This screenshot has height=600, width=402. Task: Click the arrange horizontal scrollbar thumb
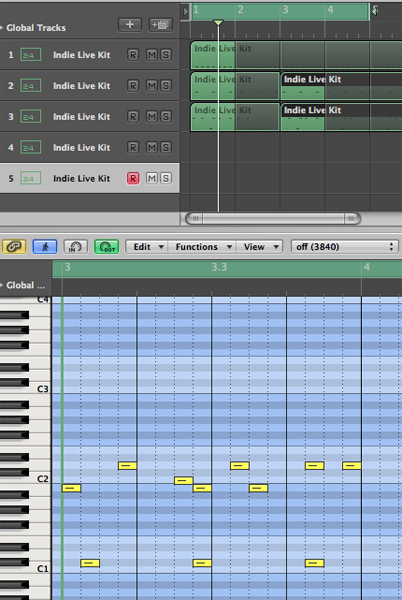pyautogui.click(x=273, y=218)
